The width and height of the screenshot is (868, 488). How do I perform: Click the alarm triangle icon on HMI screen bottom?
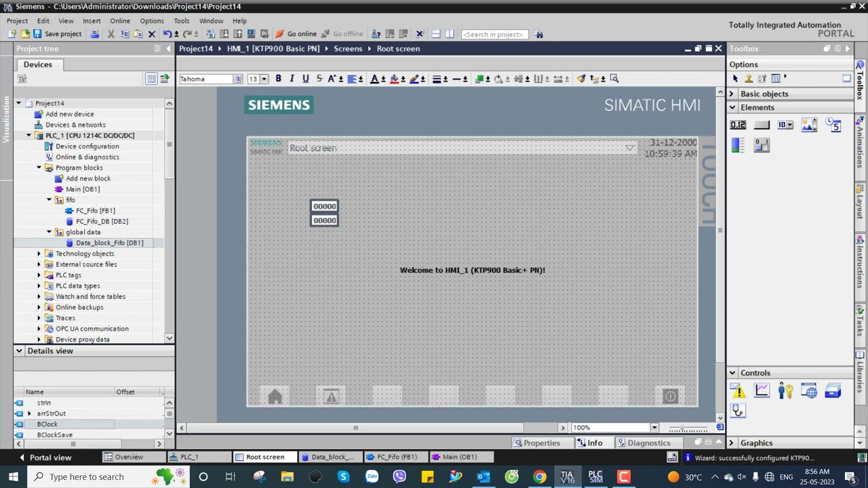point(331,397)
